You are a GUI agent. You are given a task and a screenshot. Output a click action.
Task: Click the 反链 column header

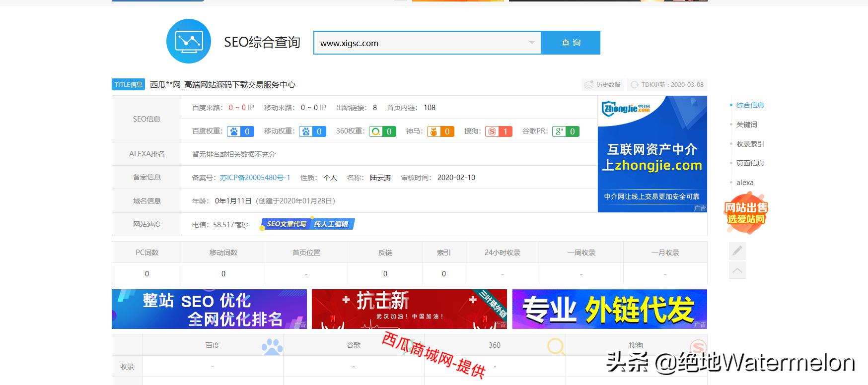(x=385, y=253)
